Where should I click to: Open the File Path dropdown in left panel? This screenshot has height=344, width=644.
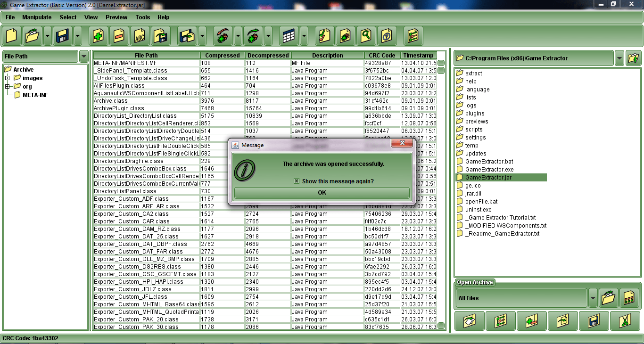pos(83,57)
